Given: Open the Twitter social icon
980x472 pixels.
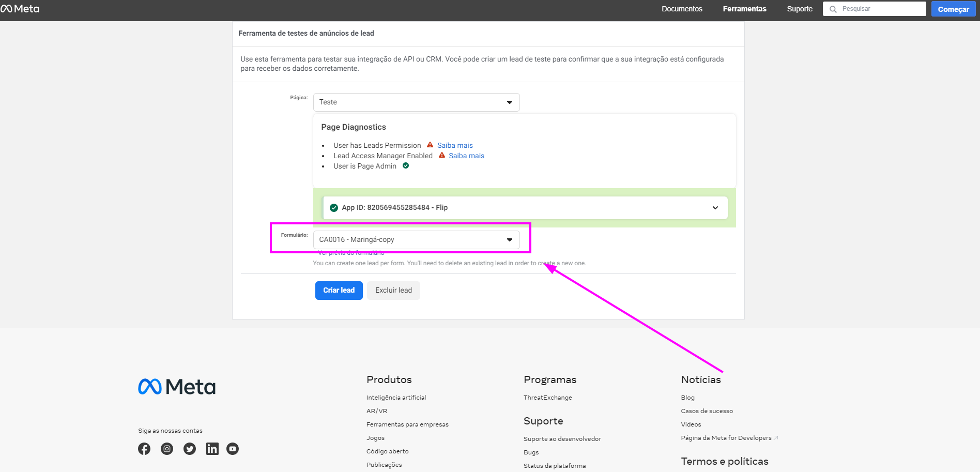Looking at the screenshot, I should 190,449.
